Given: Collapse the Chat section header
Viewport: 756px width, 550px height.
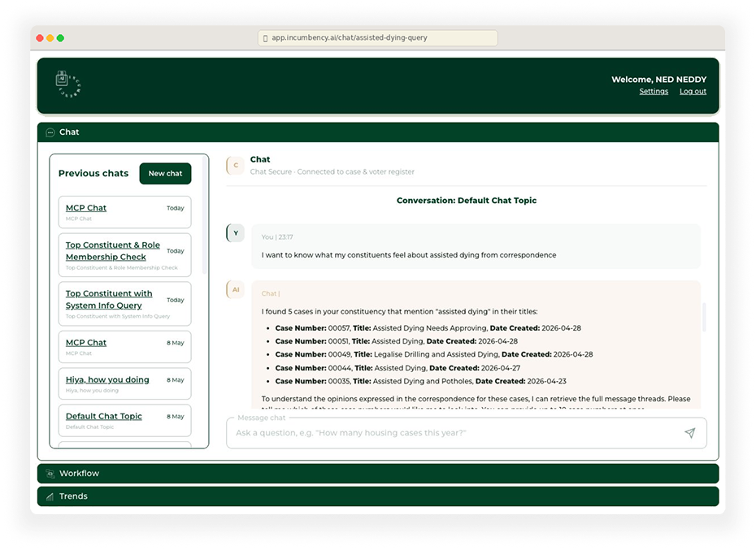Looking at the screenshot, I should pyautogui.click(x=378, y=132).
